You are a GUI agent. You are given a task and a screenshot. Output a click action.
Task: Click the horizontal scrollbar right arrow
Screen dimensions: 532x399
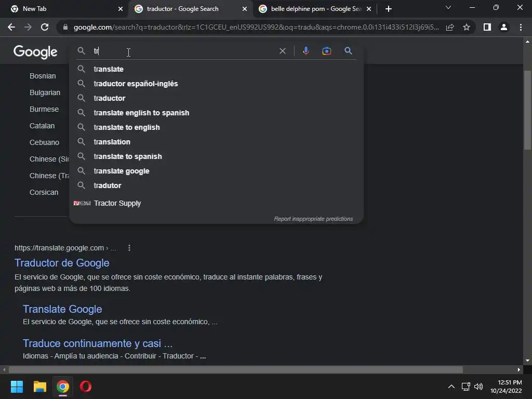point(519,369)
